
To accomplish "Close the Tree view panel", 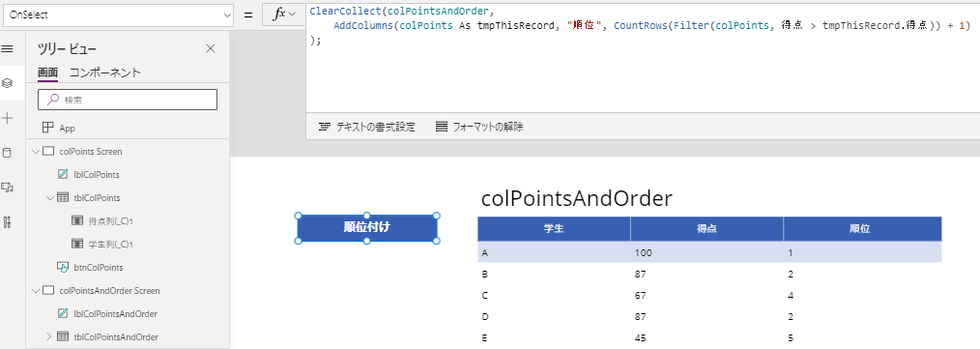I will 211,48.
